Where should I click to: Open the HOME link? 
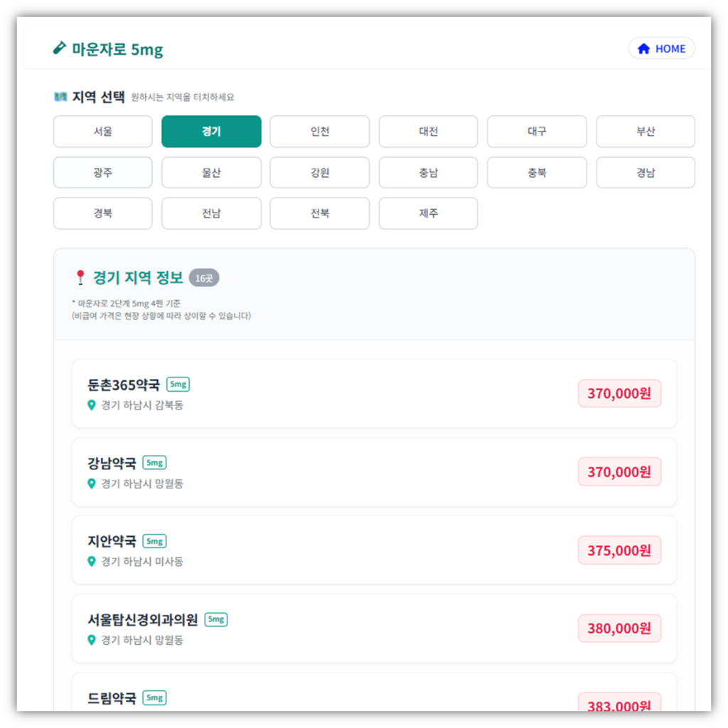click(661, 48)
